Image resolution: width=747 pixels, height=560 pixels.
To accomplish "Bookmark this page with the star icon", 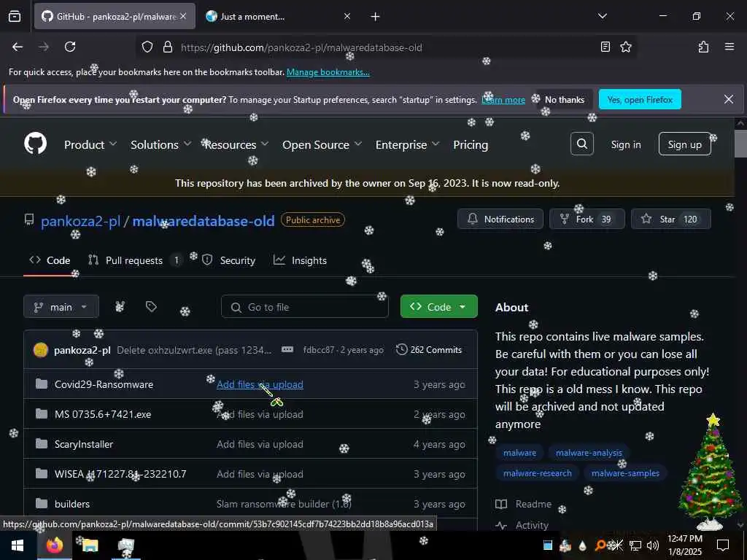I will pyautogui.click(x=625, y=47).
